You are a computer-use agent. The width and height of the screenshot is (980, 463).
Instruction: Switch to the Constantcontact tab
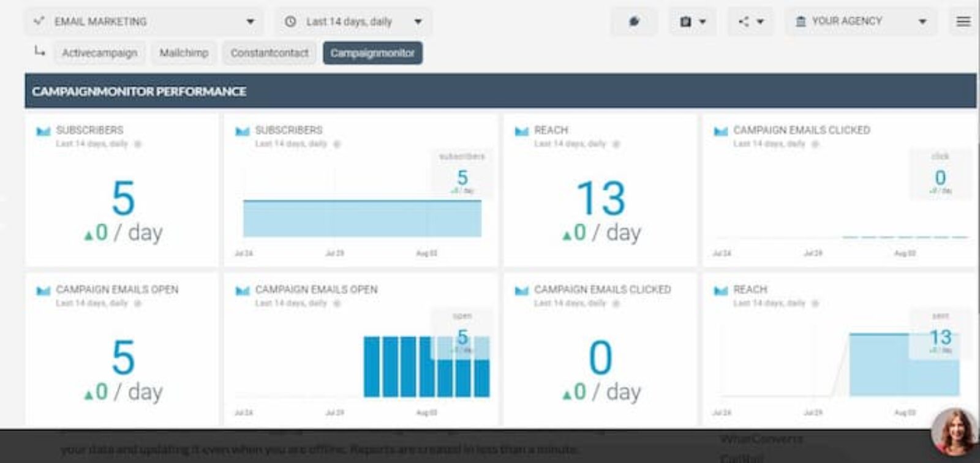pos(269,53)
